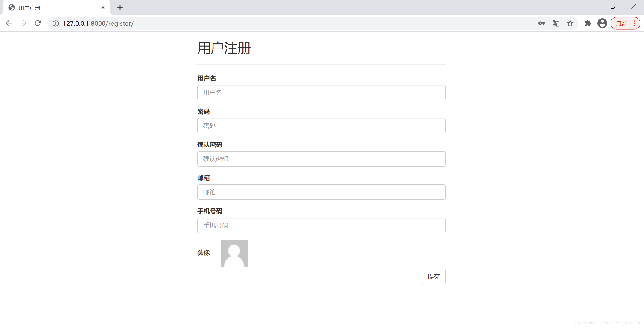Image resolution: width=644 pixels, height=328 pixels.
Task: Focus the 确认密码 input field
Action: [321, 159]
